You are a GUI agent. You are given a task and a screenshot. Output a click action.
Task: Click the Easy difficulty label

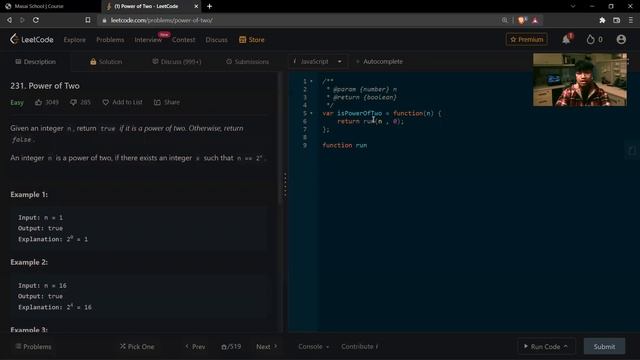pyautogui.click(x=17, y=102)
